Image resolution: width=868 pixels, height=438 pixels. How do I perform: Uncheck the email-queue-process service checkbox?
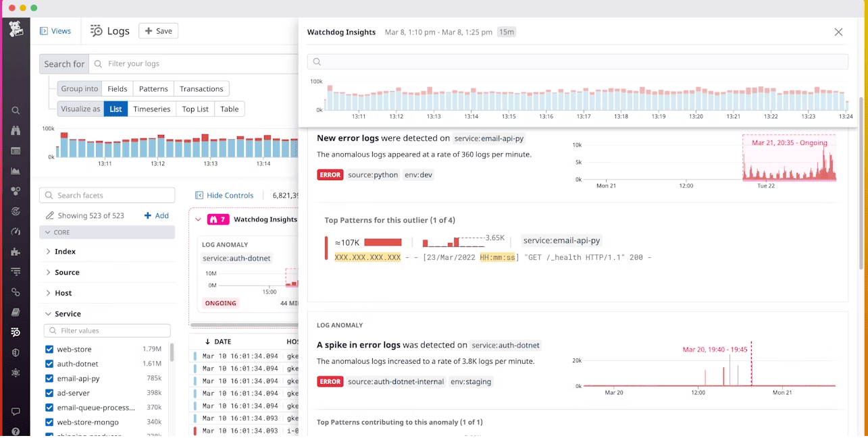tap(49, 408)
